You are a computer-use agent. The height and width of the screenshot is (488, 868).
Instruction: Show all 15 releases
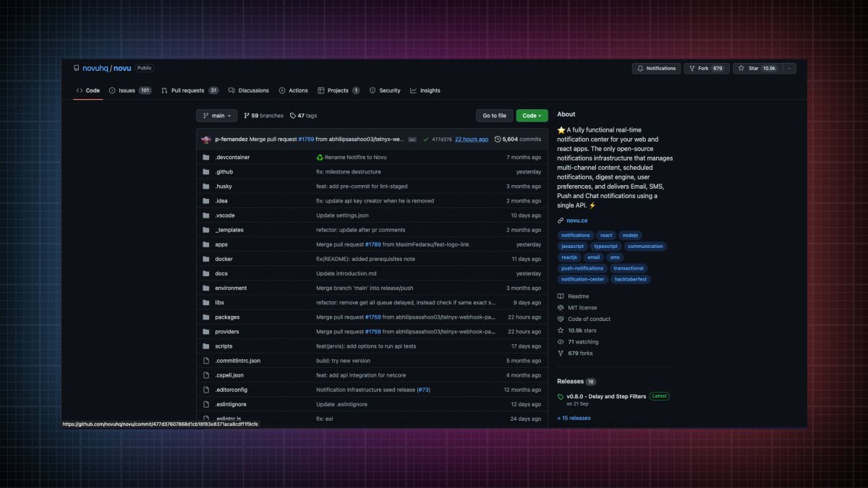coord(572,417)
